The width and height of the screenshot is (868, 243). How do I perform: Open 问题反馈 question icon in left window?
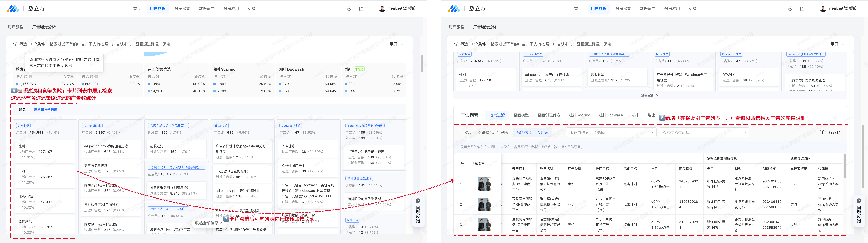click(418, 201)
